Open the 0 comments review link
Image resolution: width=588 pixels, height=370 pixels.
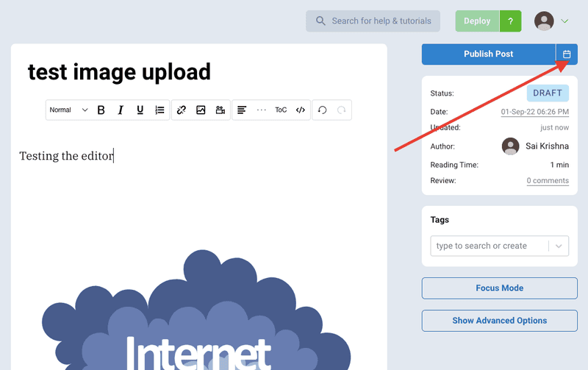[x=548, y=181]
